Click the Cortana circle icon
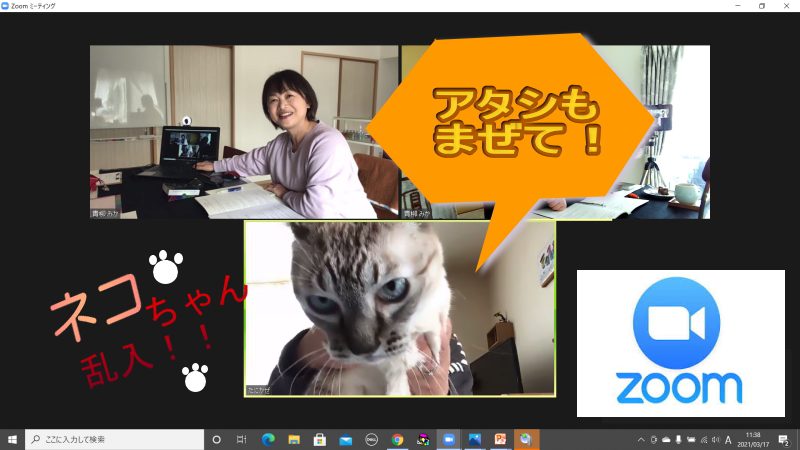Screen dimensions: 800x450 coord(216,439)
